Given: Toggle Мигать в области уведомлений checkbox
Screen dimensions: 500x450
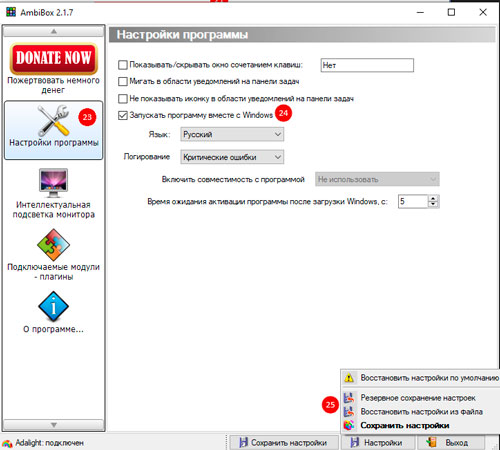Looking at the screenshot, I should pyautogui.click(x=123, y=81).
